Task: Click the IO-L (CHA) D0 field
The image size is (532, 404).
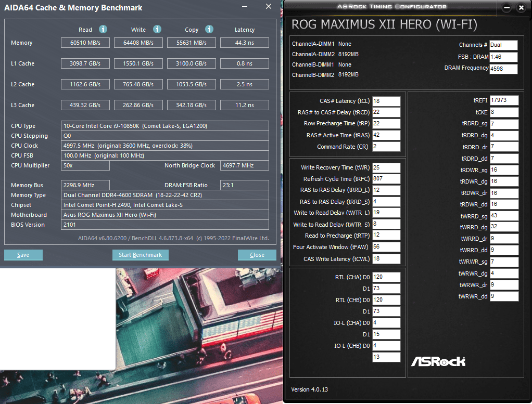Action: click(x=386, y=323)
